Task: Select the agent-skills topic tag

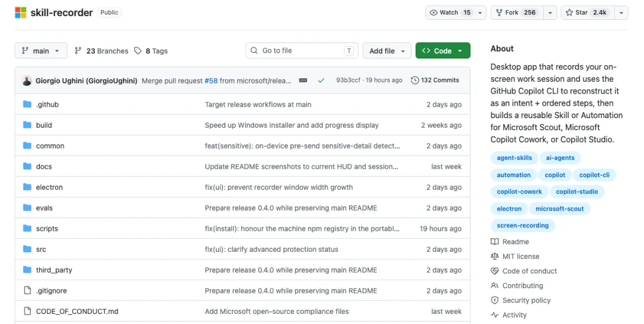Action: (514, 158)
